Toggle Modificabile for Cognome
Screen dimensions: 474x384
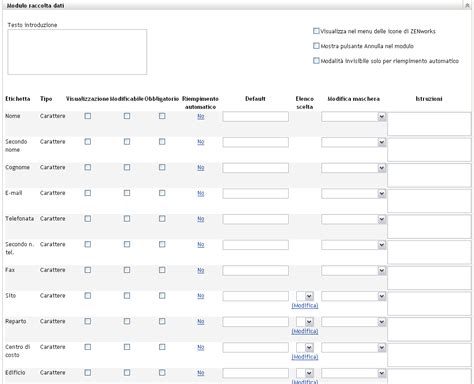127,167
